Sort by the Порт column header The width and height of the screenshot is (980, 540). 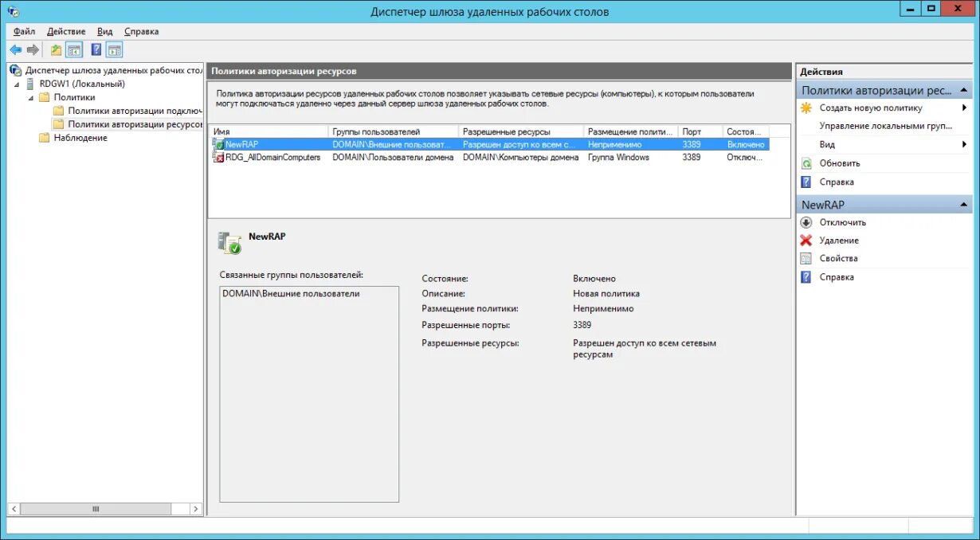click(x=700, y=131)
